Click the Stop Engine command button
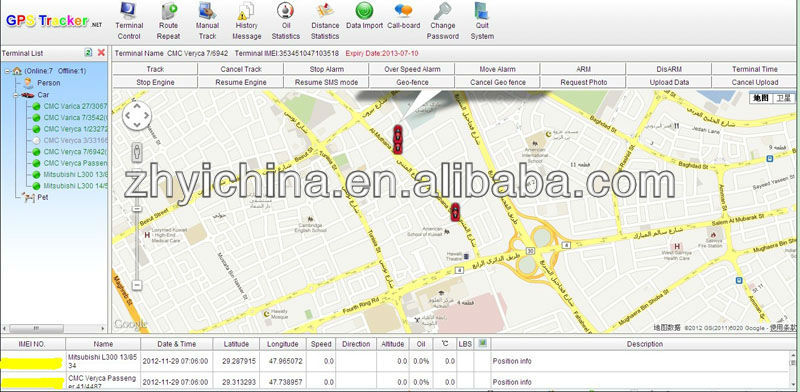800x392 pixels. click(x=155, y=82)
